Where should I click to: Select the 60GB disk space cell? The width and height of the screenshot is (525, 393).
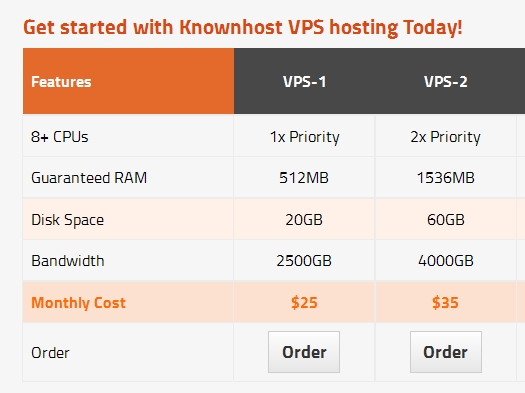point(445,220)
